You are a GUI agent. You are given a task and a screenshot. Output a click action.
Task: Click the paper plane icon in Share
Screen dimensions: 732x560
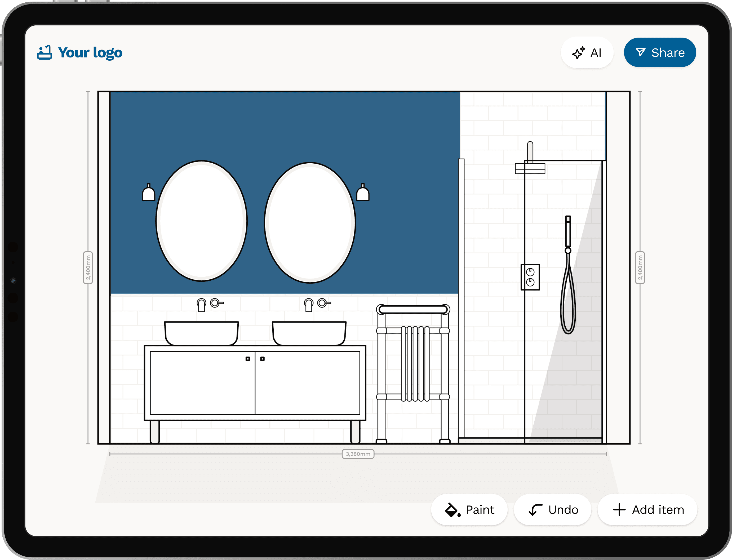coord(640,52)
